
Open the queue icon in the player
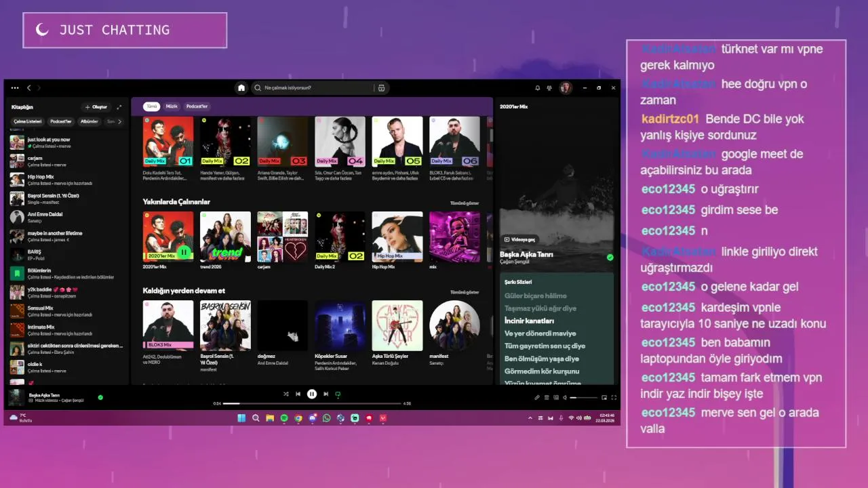[547, 398]
